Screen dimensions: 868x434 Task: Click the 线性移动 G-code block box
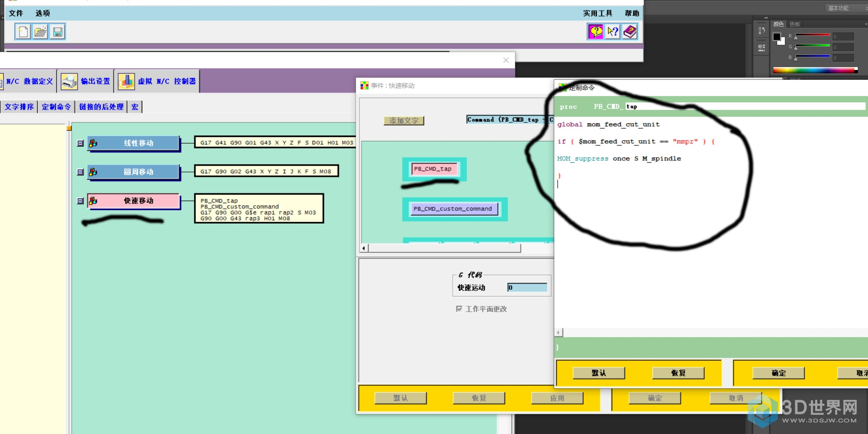(x=275, y=143)
